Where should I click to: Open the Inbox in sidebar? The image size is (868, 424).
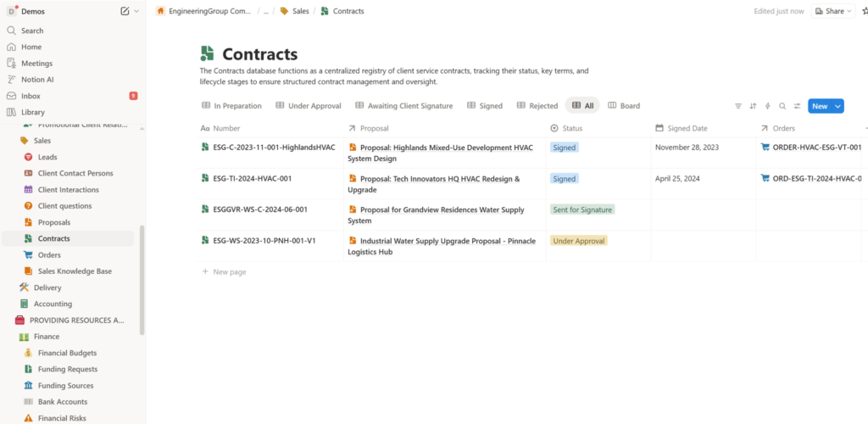click(31, 96)
